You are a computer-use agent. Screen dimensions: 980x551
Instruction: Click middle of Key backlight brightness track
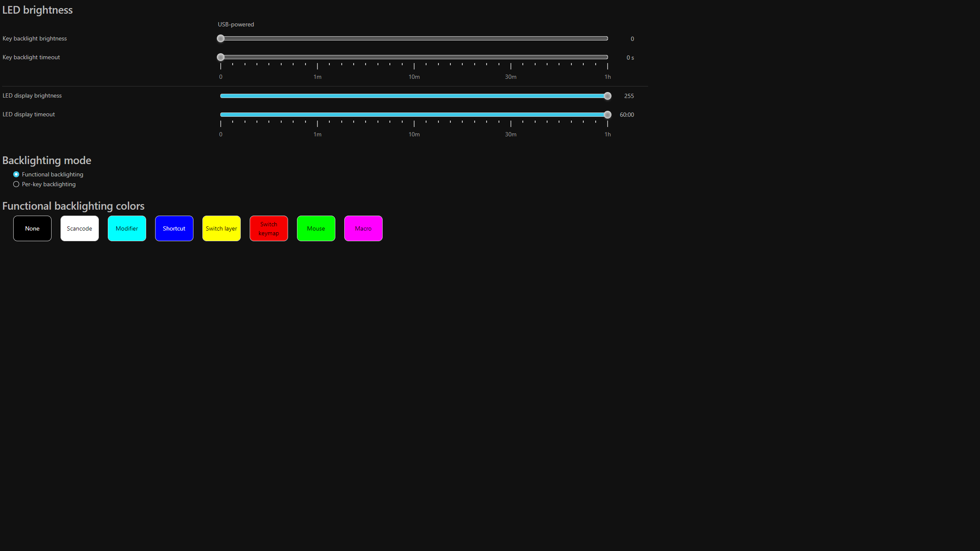point(414,38)
